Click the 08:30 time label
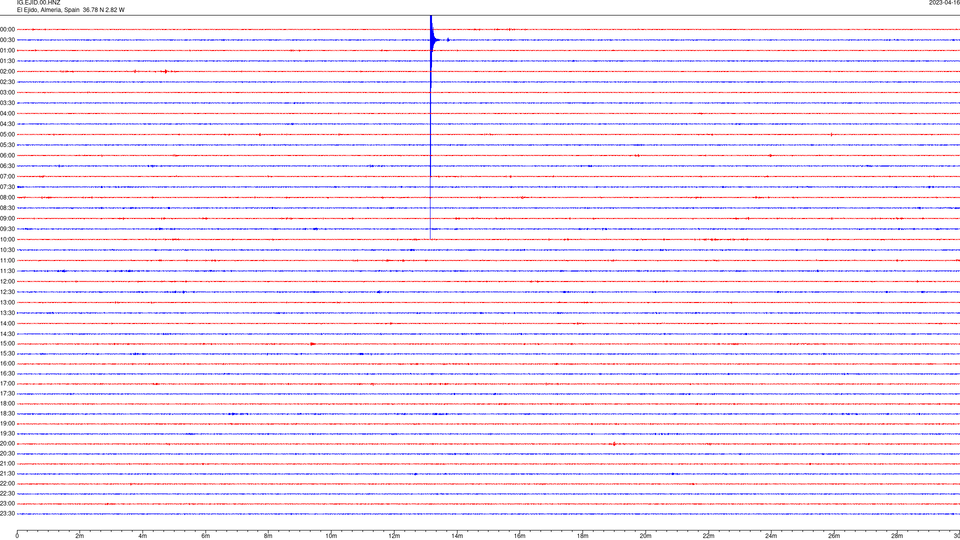 7,208
